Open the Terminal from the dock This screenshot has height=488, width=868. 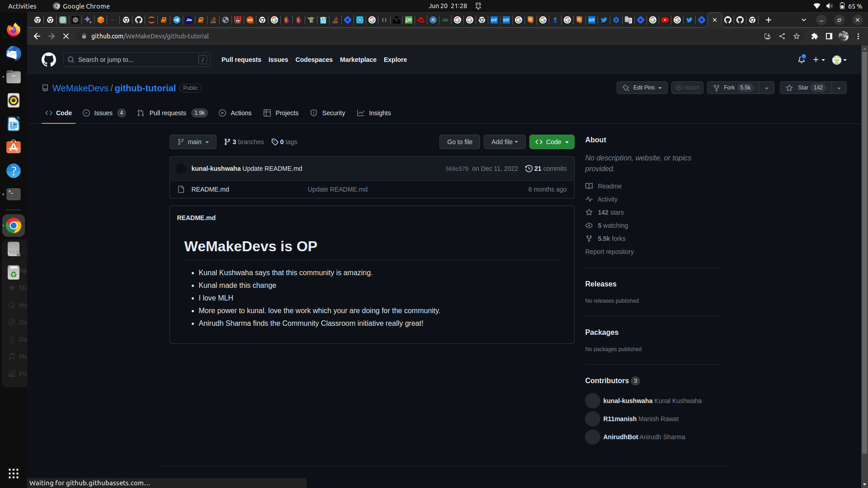pos(14,194)
